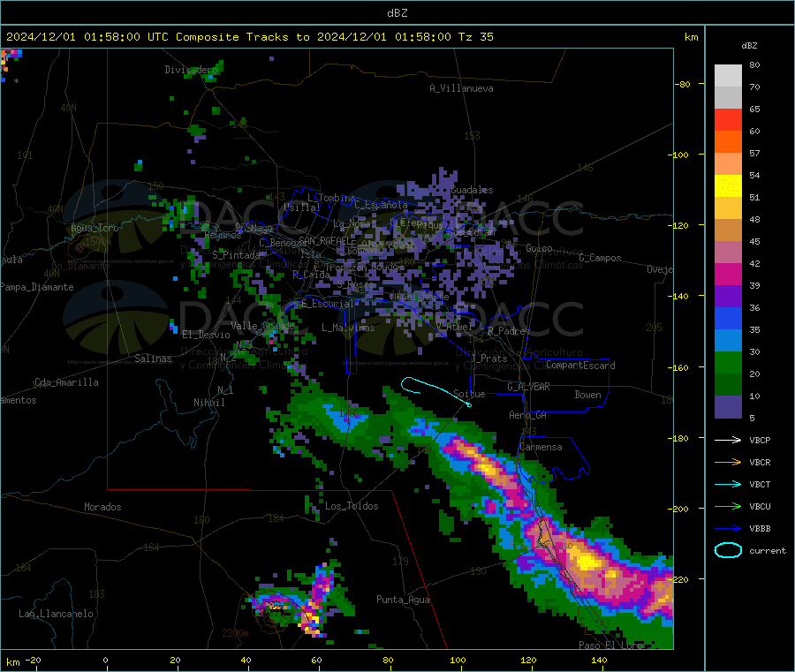Click the 80 dBZ light gray color swatch

(x=728, y=76)
